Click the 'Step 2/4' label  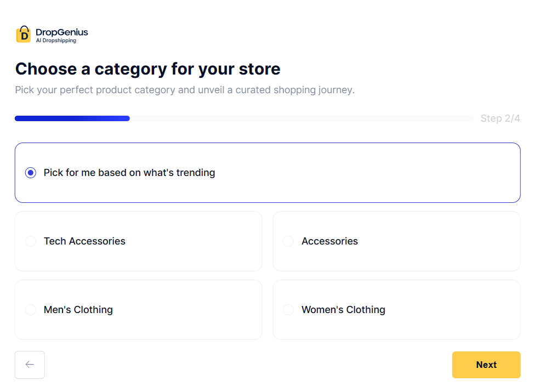(500, 118)
